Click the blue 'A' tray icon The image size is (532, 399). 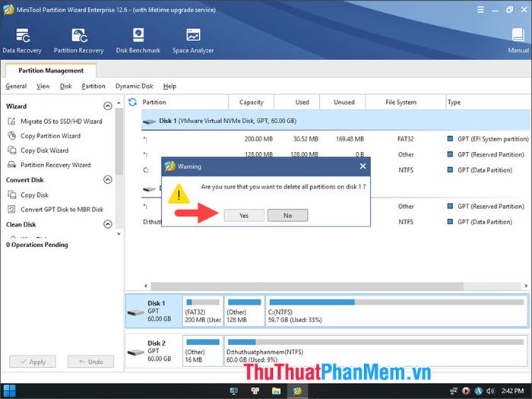(478, 391)
